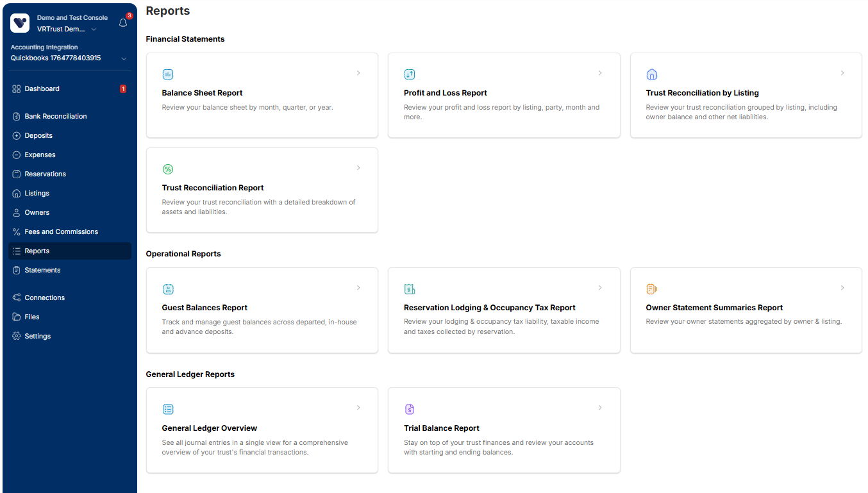Viewport: 868px width, 493px height.
Task: Open the Statements page
Action: click(x=70, y=271)
